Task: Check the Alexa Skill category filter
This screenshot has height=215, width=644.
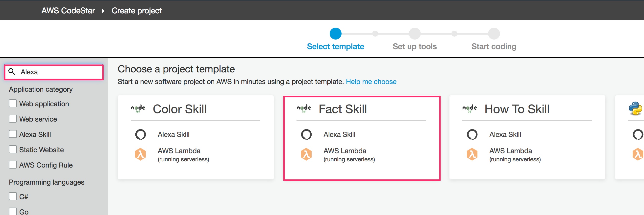Action: coord(13,134)
